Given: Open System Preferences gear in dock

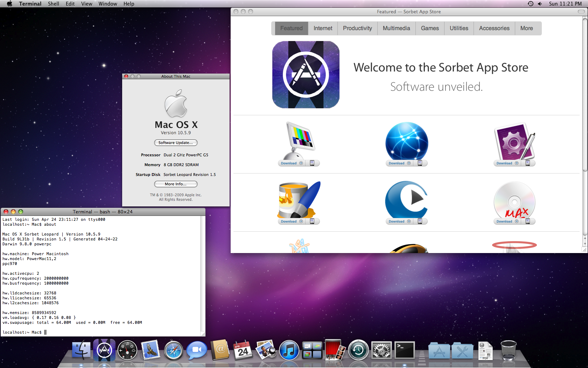Looking at the screenshot, I should pos(381,350).
